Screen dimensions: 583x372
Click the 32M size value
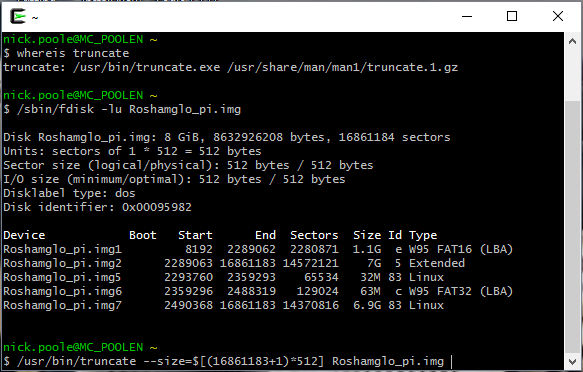tap(370, 277)
